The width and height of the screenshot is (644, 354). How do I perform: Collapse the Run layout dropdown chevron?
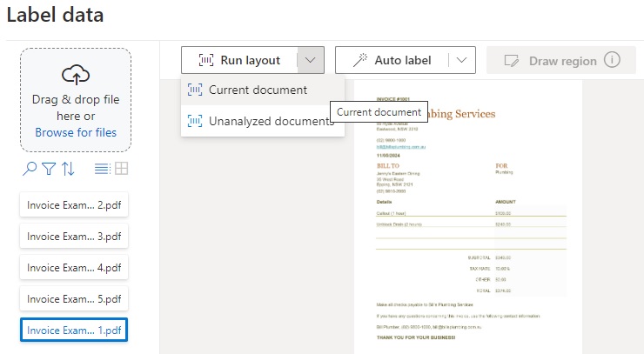[311, 60]
